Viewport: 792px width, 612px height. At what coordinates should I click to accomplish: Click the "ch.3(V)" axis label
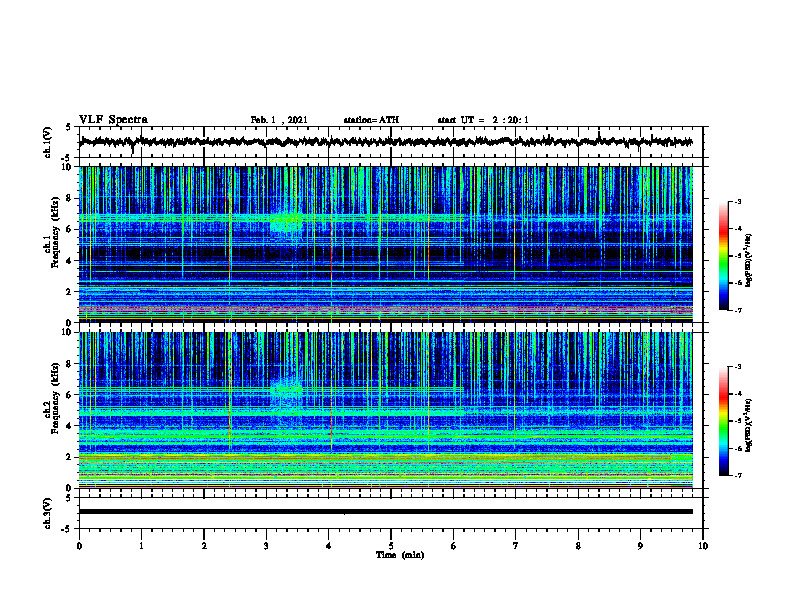[x=48, y=513]
